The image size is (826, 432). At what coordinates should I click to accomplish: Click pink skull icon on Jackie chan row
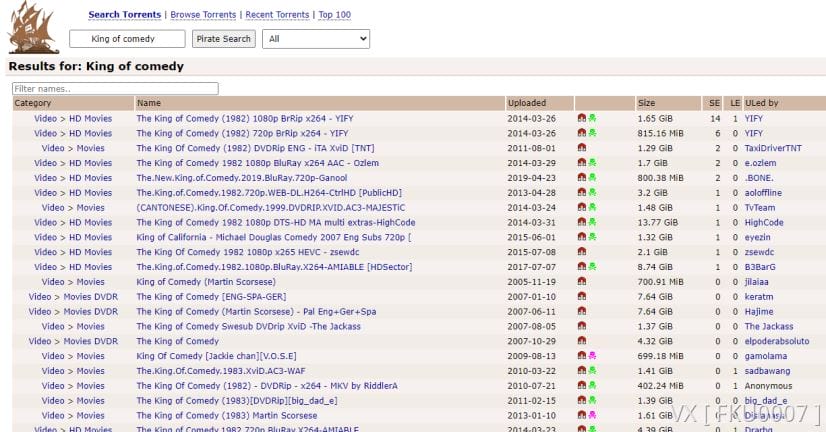pos(592,356)
